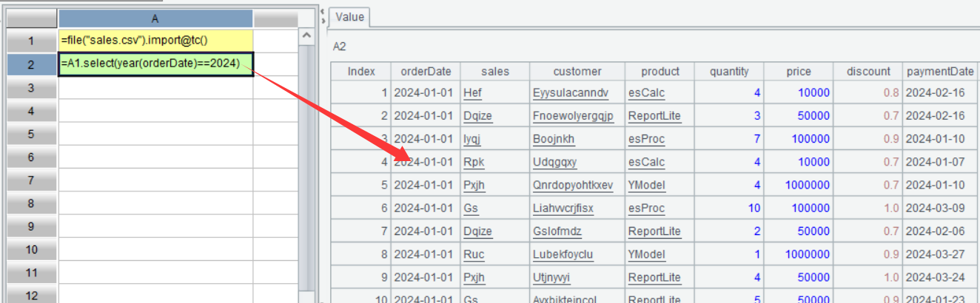Click the discount column header
Image resolution: width=980 pixels, height=303 pixels.
867,71
